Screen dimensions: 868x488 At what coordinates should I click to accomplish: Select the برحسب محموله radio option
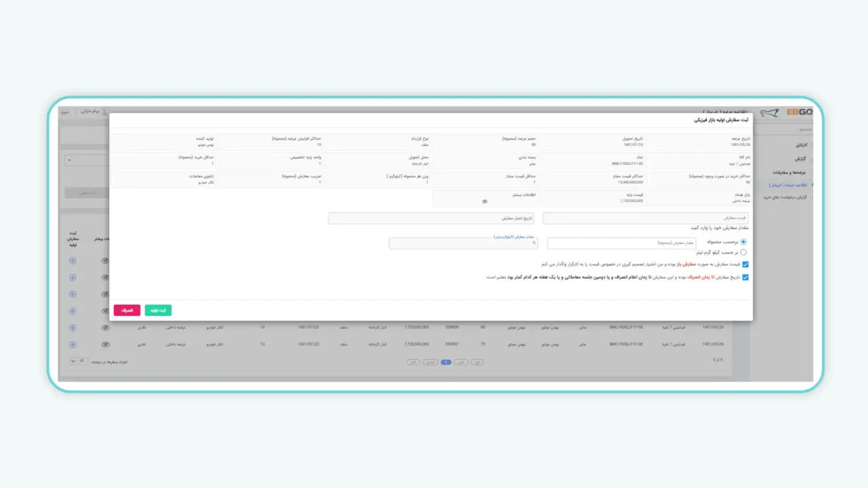[743, 241]
